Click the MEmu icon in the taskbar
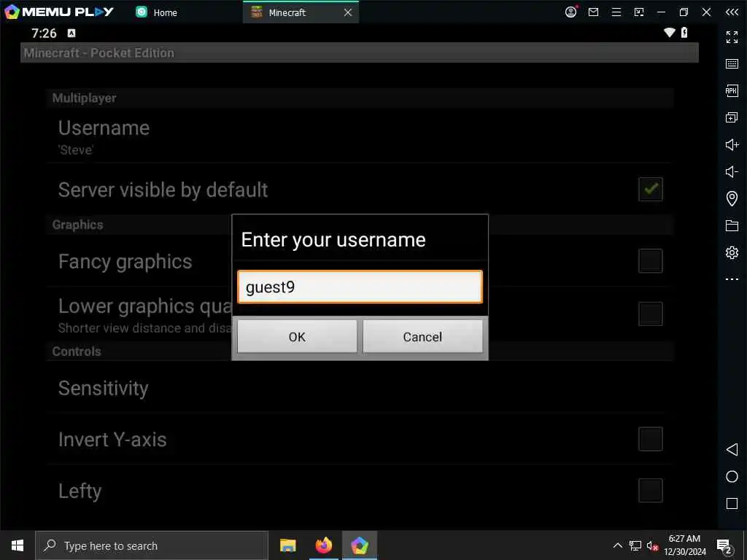 360,545
